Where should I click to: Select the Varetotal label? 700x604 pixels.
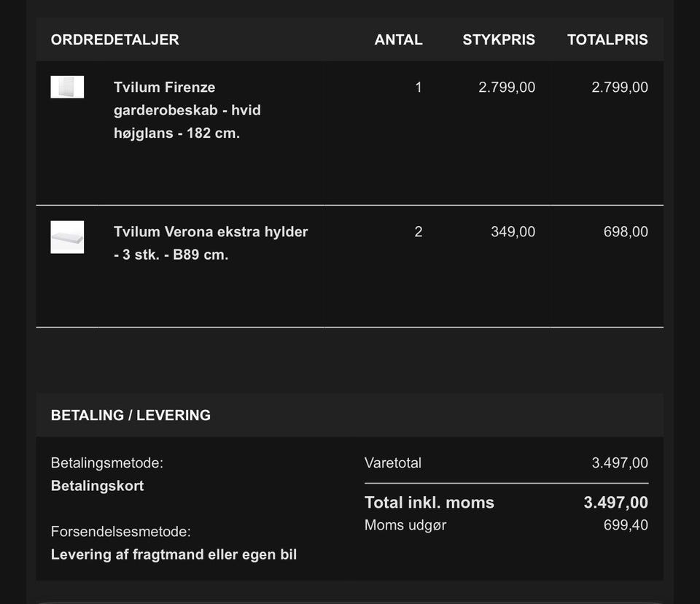point(393,462)
